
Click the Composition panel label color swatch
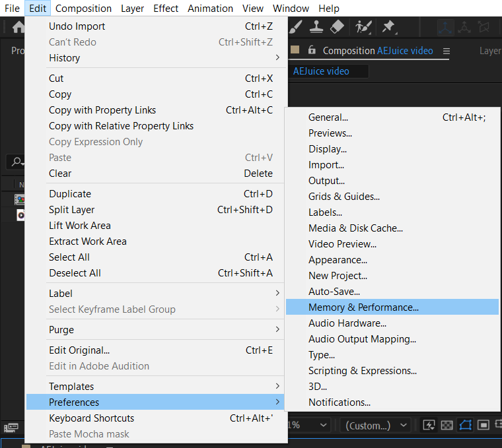295,51
